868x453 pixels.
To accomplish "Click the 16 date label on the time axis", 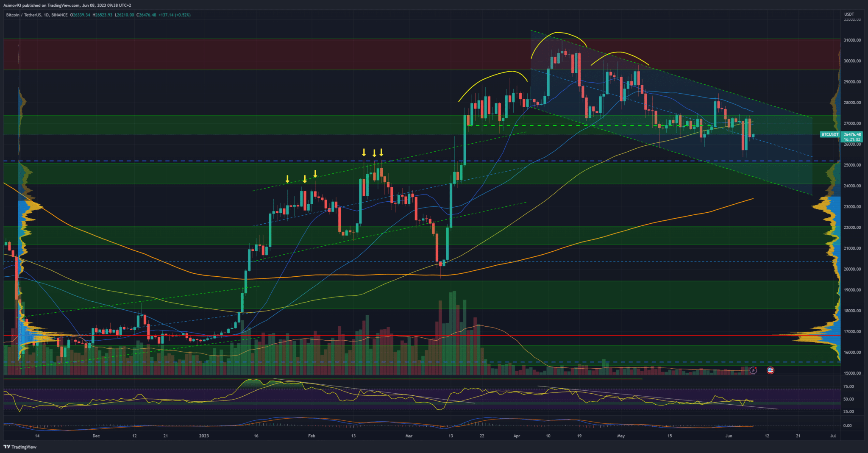I will click(256, 436).
